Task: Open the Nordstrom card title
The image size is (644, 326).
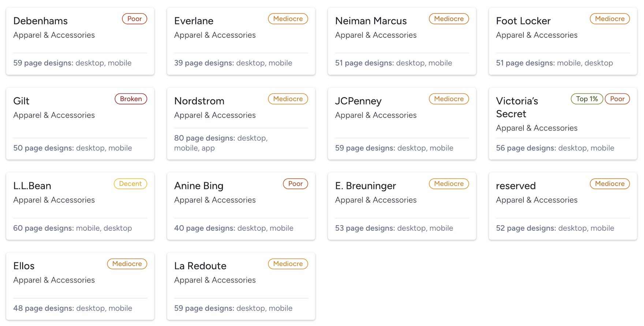Action: (x=199, y=101)
